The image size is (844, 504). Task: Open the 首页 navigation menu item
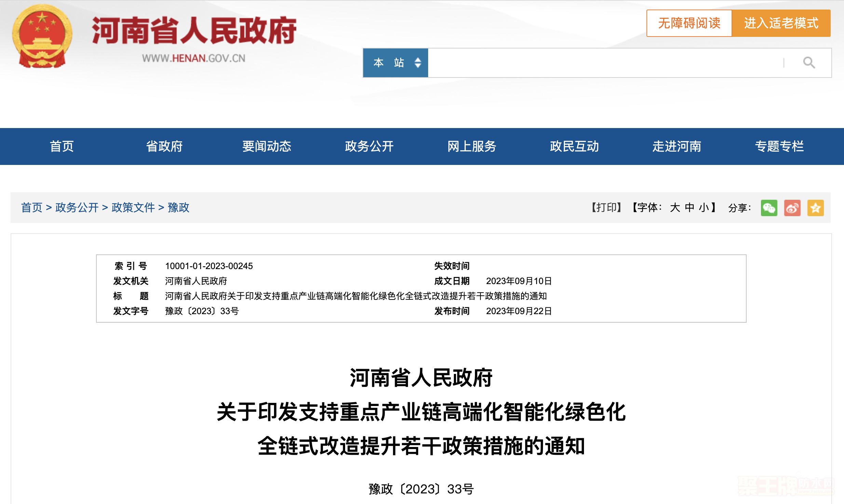[62, 146]
